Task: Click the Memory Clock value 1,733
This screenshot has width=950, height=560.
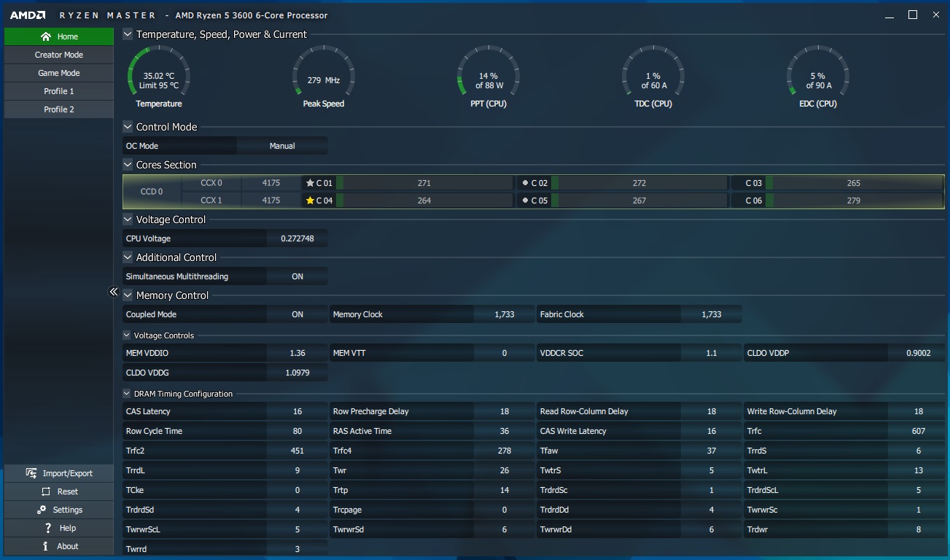Action: click(505, 314)
